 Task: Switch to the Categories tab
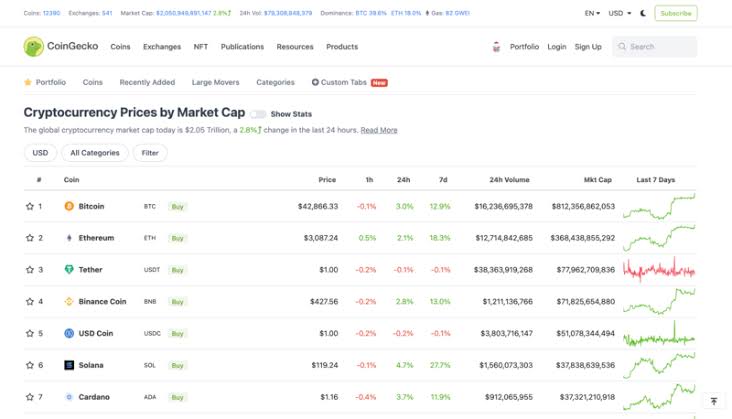point(275,82)
